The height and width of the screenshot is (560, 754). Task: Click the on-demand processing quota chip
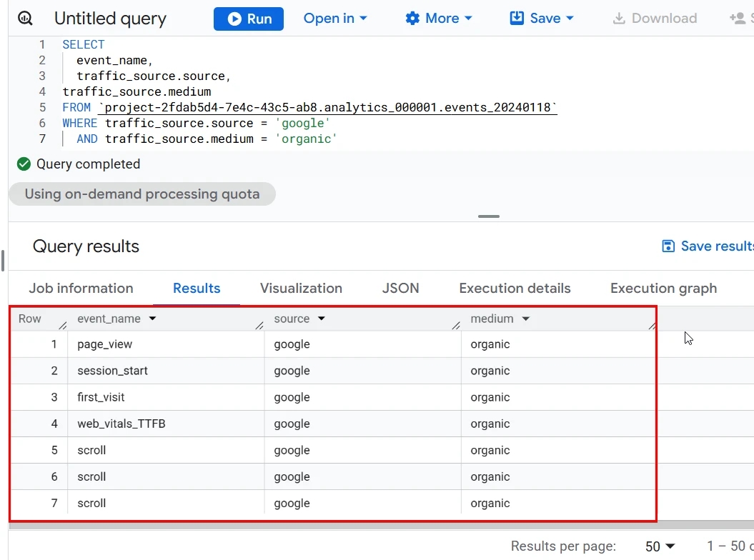pyautogui.click(x=142, y=194)
